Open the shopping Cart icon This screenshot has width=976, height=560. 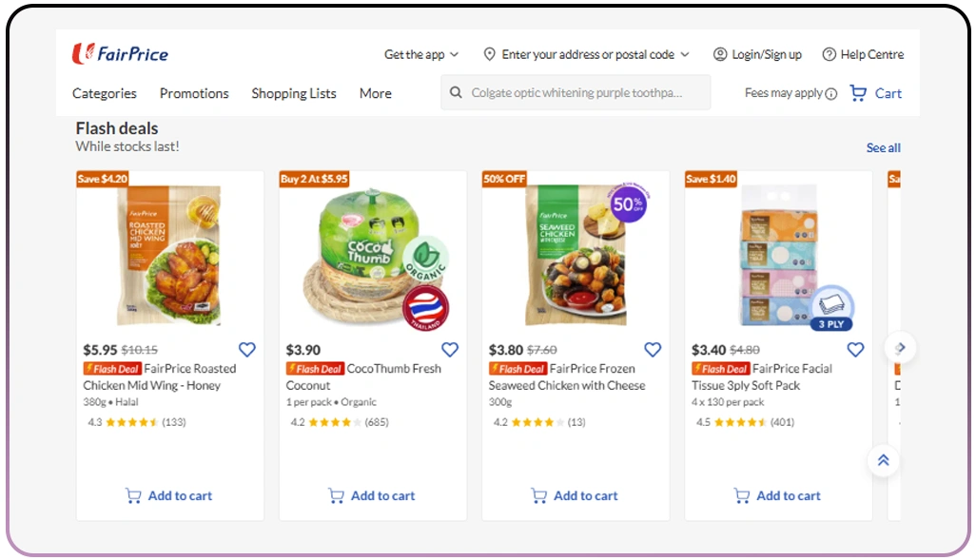tap(858, 93)
